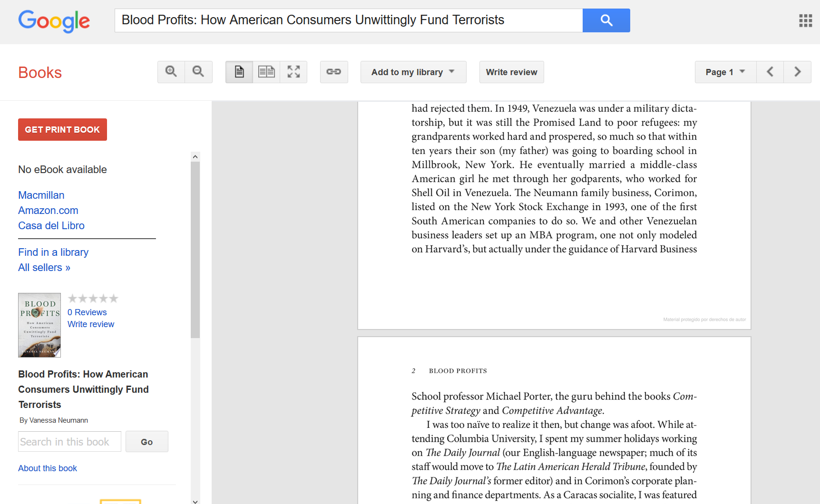Open the All sellers link

pos(44,268)
